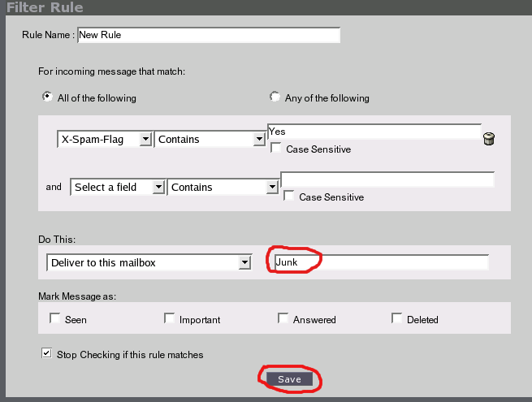Delete the X-Spam-Flag condition with trash icon
Screen dimensions: 532x402
coord(489,139)
